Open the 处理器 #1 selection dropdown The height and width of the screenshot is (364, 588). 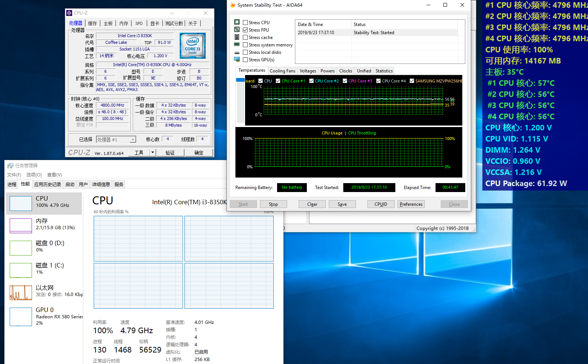pyautogui.click(x=132, y=140)
